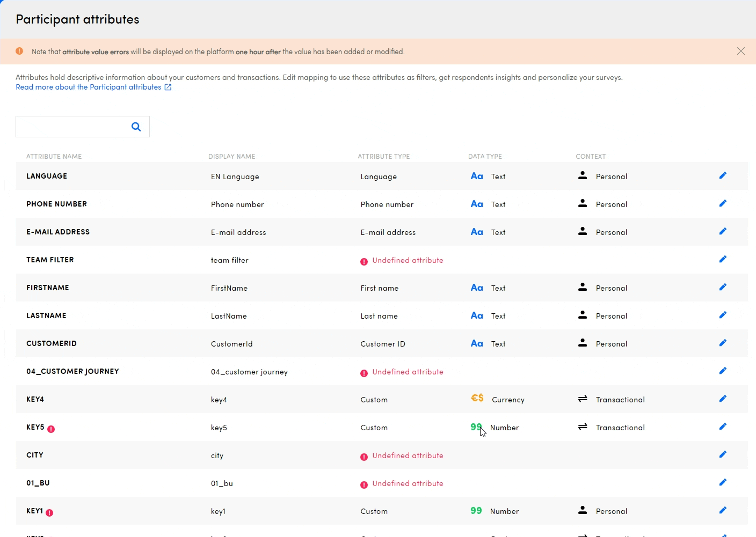Edit the LASTNAME attribute mapping
The image size is (756, 537).
723,315
